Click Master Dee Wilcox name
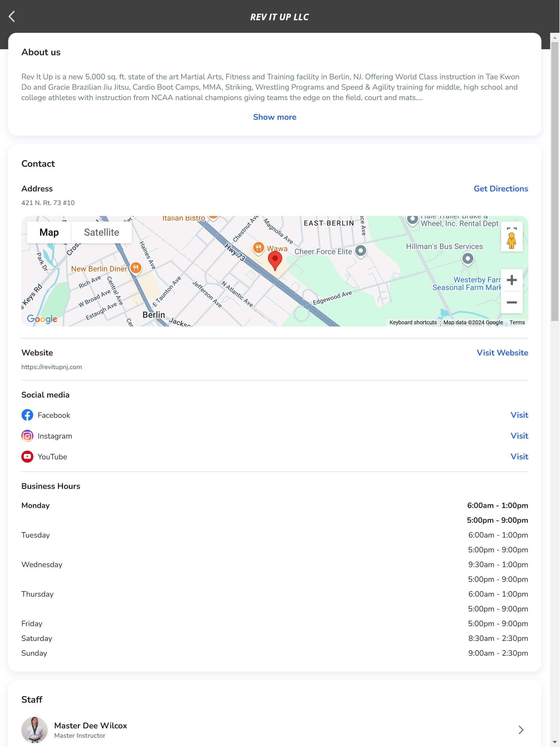This screenshot has height=747, width=560. click(x=91, y=725)
